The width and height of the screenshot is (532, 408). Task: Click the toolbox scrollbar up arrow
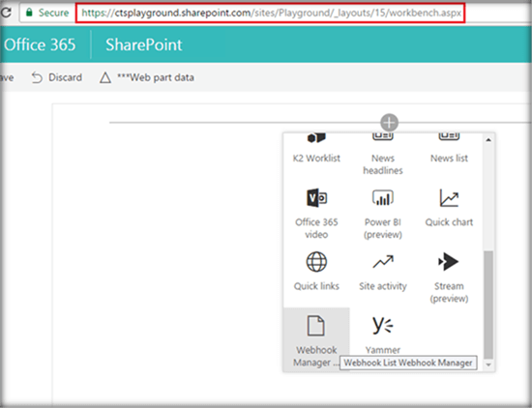pos(488,140)
